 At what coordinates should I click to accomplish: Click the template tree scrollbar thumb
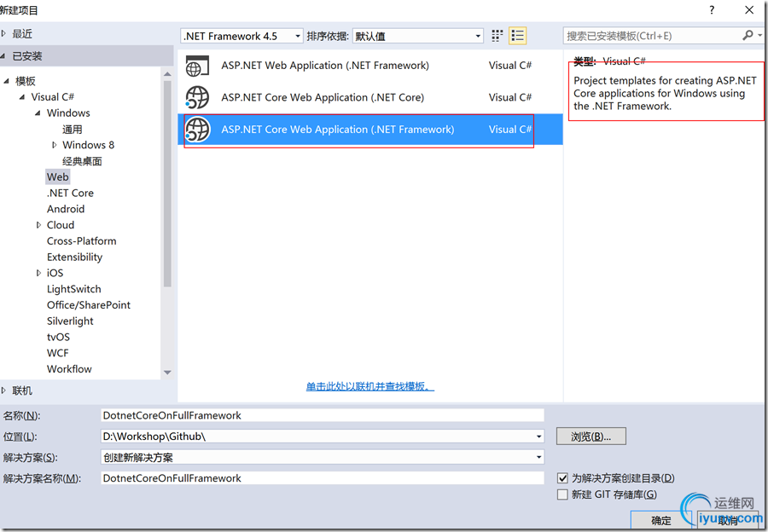(x=167, y=183)
